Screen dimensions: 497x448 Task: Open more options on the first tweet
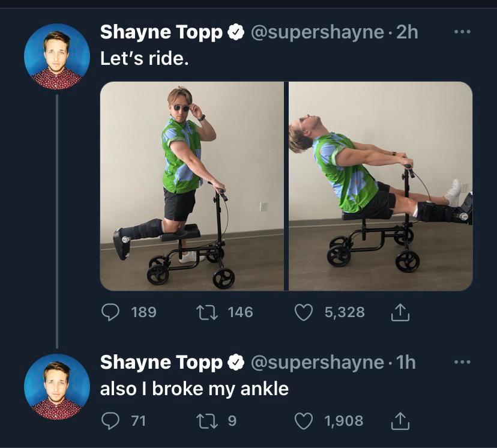[x=461, y=32]
